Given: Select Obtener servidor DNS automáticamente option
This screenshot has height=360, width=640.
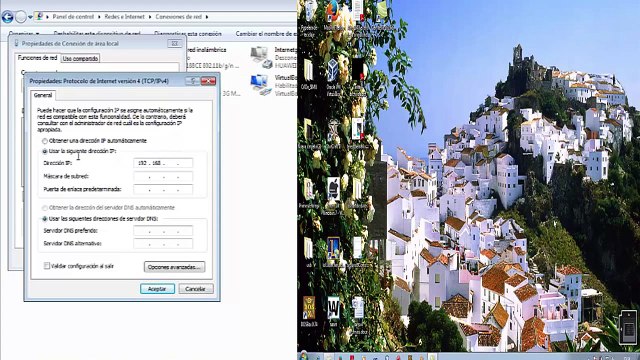Looking at the screenshot, I should [x=45, y=208].
